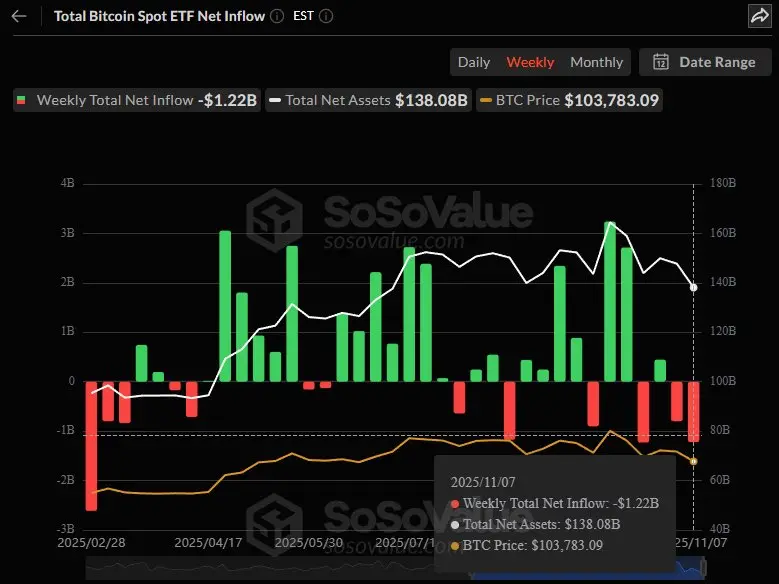Image resolution: width=779 pixels, height=584 pixels.
Task: Go back using the left arrow icon
Action: coord(19,16)
